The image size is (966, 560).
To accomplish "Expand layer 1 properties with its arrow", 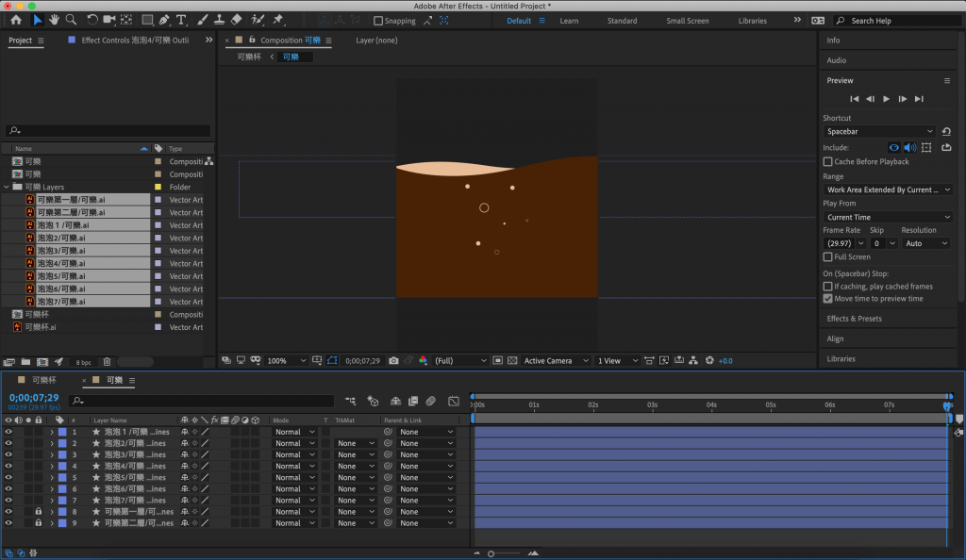I will coord(52,432).
